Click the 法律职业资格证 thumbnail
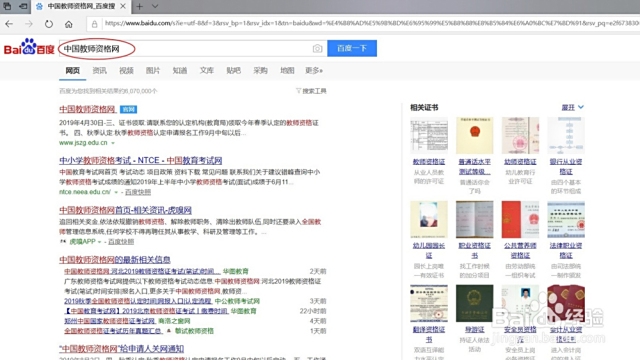 566,219
